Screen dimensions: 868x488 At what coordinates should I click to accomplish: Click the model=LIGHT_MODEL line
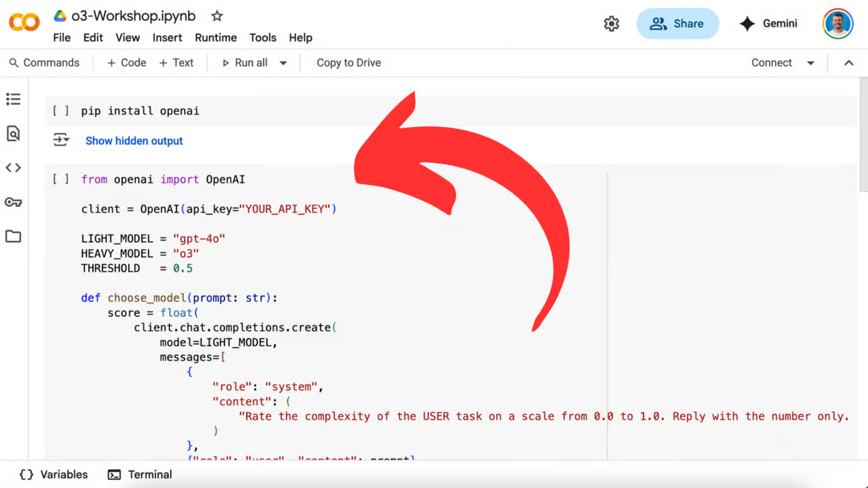[x=218, y=342]
